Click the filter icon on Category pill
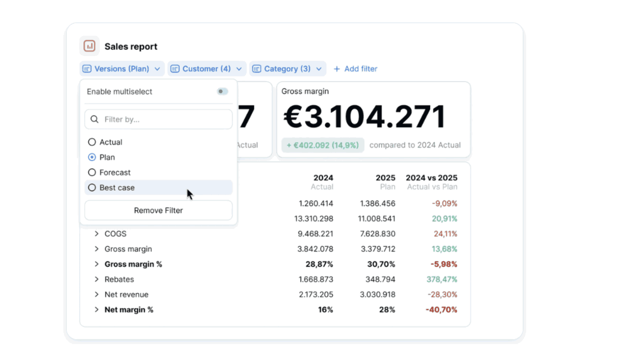621x364 pixels. tap(256, 69)
